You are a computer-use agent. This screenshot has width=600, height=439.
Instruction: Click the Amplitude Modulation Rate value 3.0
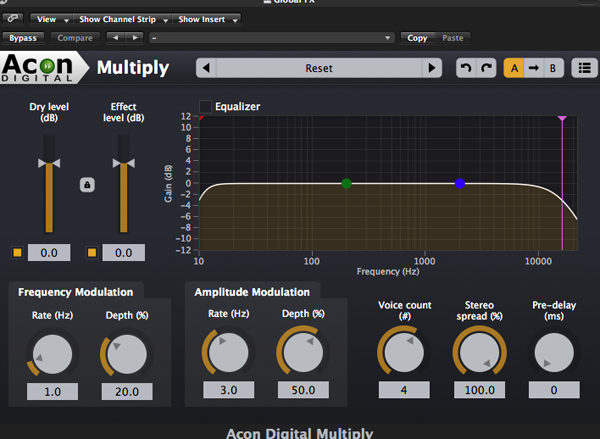(x=228, y=390)
